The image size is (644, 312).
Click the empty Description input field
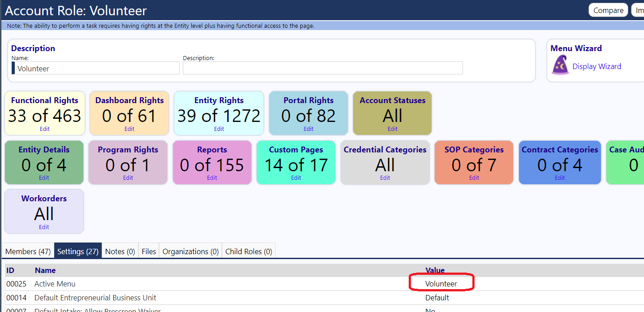click(323, 68)
